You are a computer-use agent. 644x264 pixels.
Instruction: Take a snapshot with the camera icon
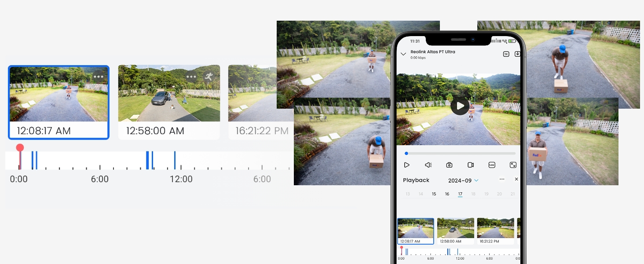pyautogui.click(x=449, y=165)
